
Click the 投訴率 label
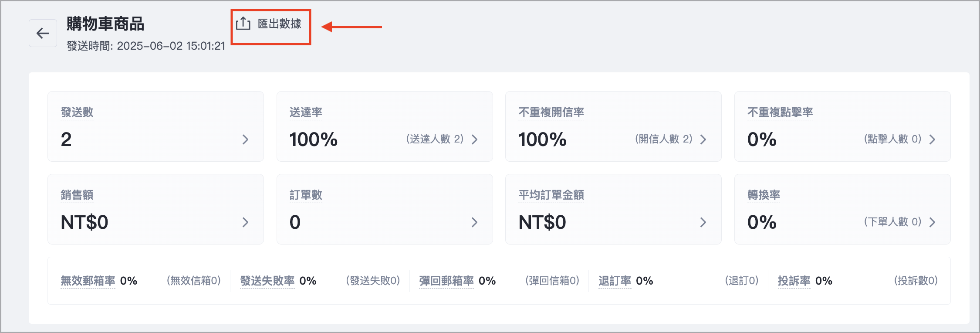click(x=794, y=281)
